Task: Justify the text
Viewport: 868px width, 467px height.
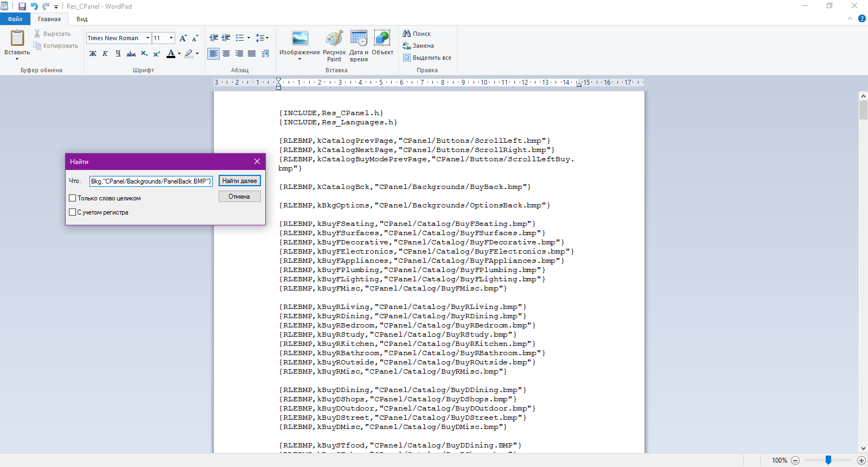Action: click(252, 53)
